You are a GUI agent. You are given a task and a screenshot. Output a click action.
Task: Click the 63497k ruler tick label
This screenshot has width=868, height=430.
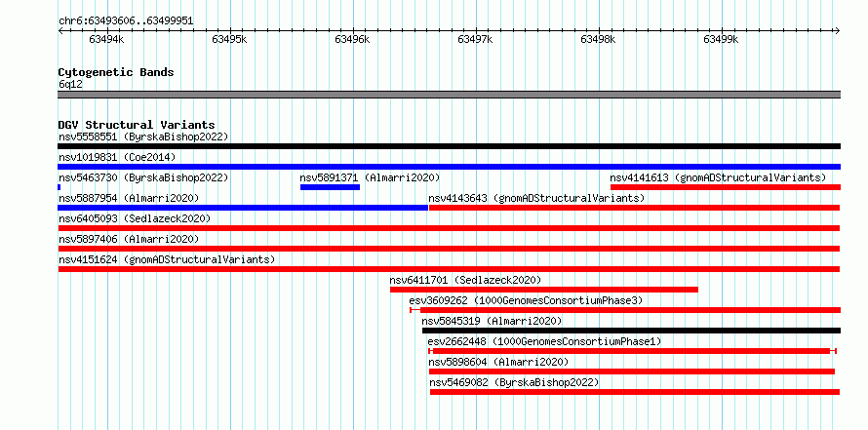[475, 39]
